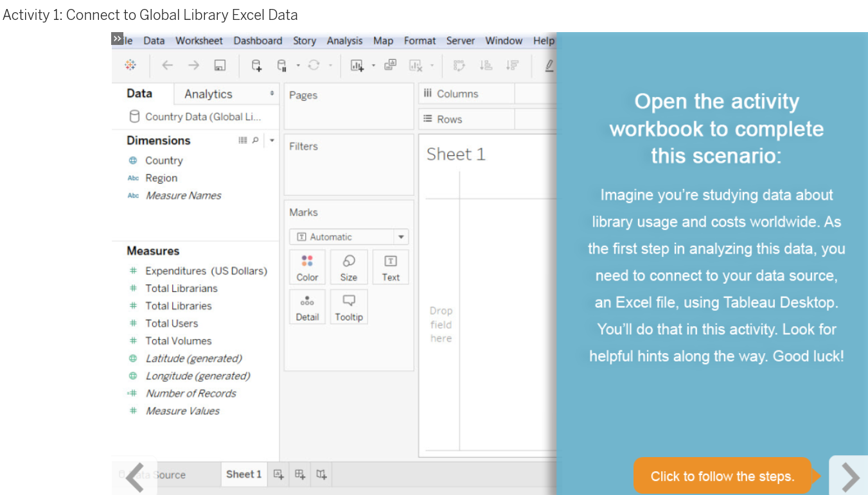This screenshot has height=495, width=868.
Task: Select the Size button in Marks card
Action: click(x=349, y=266)
